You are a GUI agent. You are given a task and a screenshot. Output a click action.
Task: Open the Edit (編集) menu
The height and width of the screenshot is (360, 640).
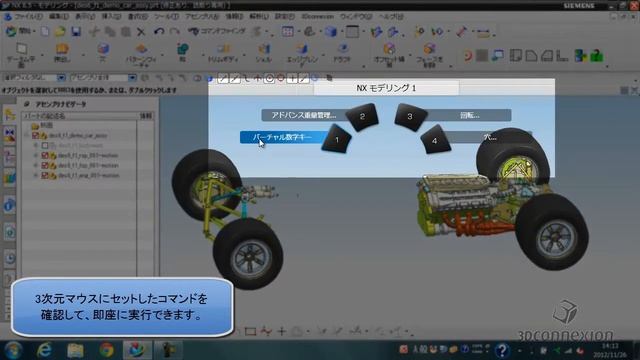tap(60, 17)
